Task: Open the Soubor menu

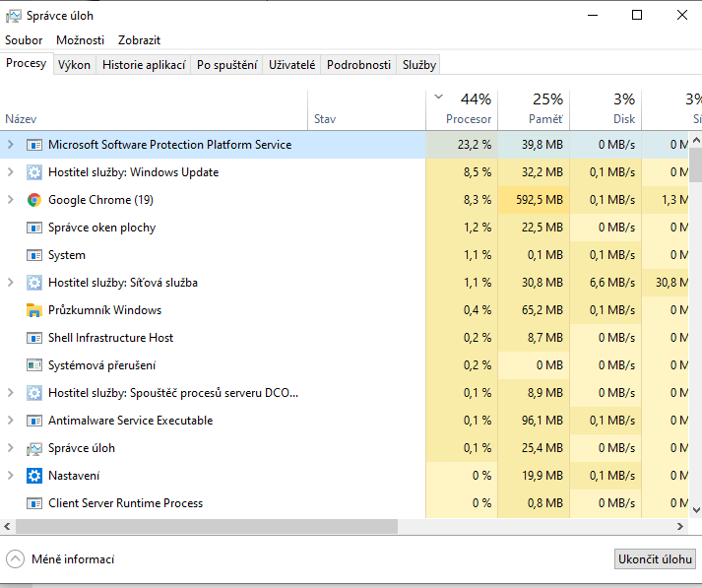Action: [24, 40]
